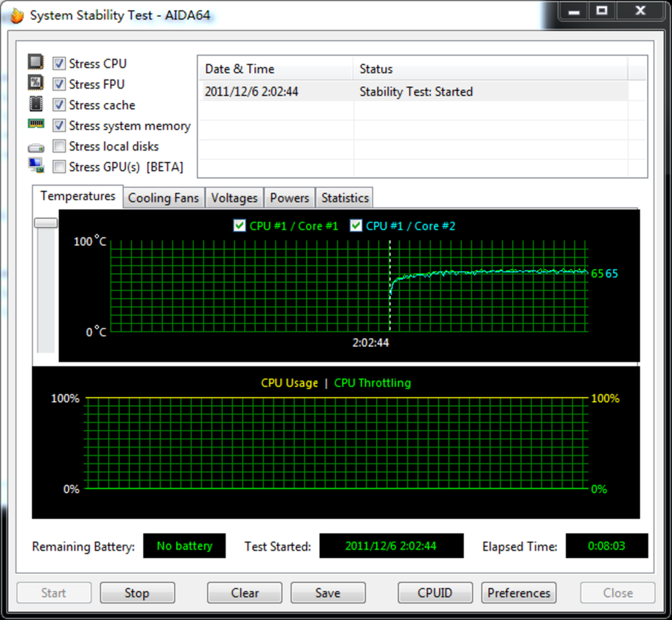
Task: Click the disk drive icon beside Stress local disks
Action: (x=36, y=149)
